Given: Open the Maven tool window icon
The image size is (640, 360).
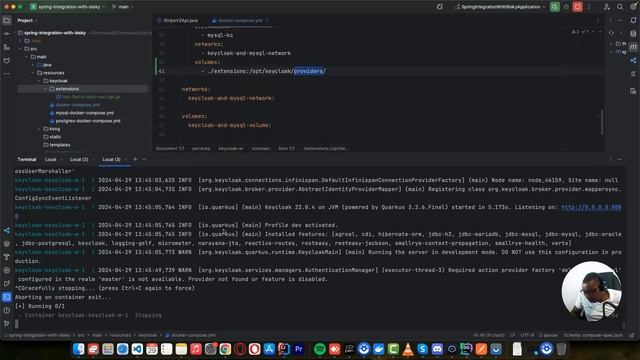Looking at the screenshot, I should tap(633, 47).
